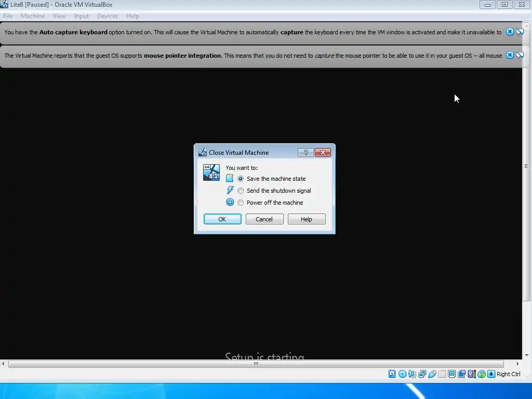
Task: Click the Close Virtual Machine dialog title icon
Action: 203,152
